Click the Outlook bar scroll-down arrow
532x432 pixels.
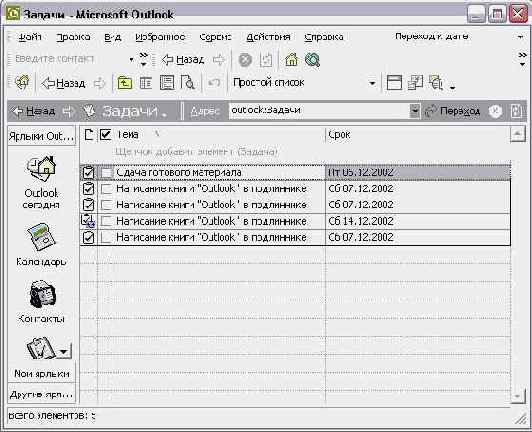[x=64, y=352]
